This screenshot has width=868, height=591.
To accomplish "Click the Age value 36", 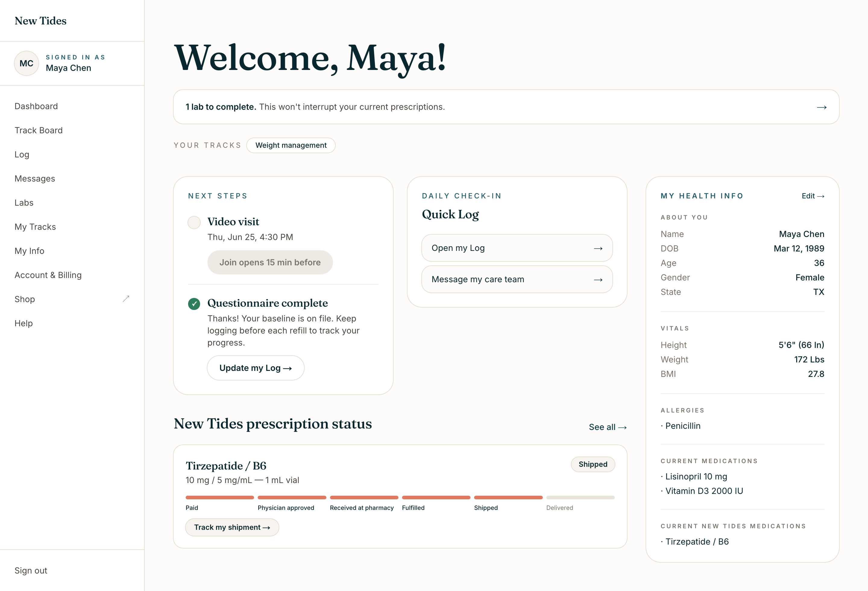I will click(819, 263).
